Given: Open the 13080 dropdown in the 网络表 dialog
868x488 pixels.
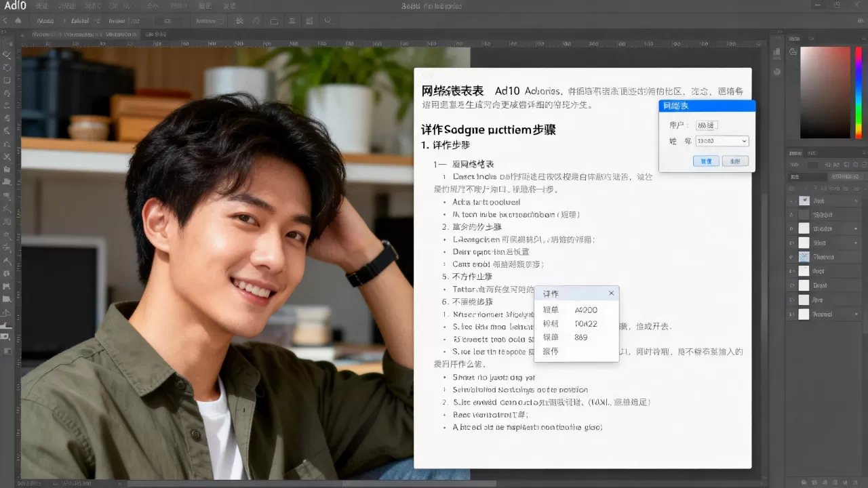Looking at the screenshot, I should (722, 141).
